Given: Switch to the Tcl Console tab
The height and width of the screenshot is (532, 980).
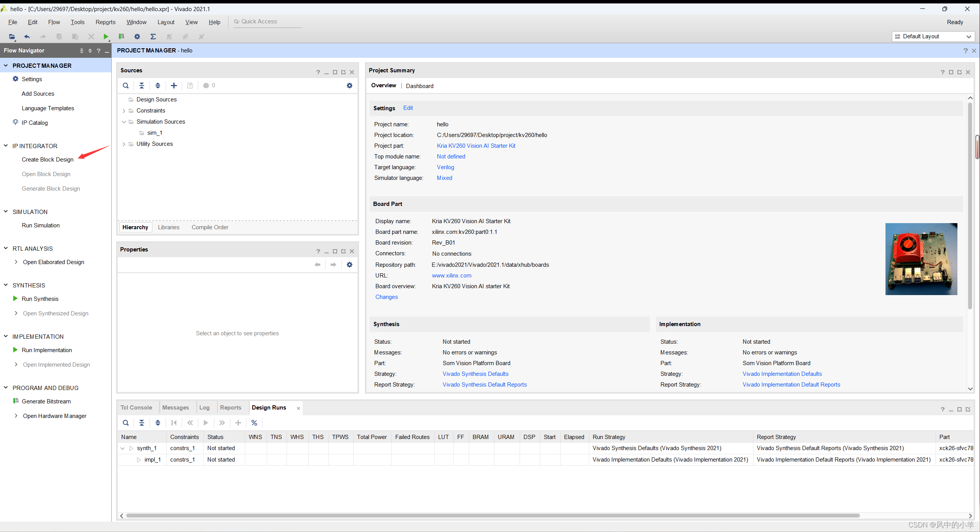Looking at the screenshot, I should [136, 408].
